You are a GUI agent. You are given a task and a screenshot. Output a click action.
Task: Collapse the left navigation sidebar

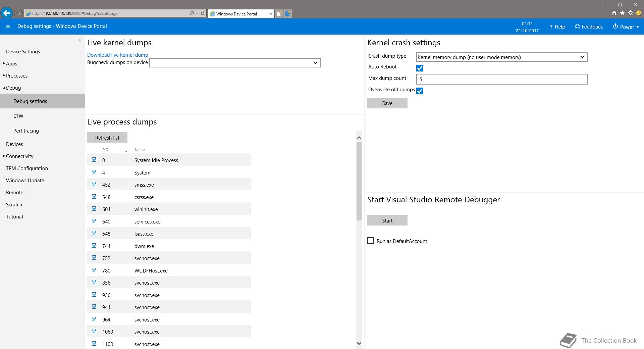pyautogui.click(x=80, y=40)
